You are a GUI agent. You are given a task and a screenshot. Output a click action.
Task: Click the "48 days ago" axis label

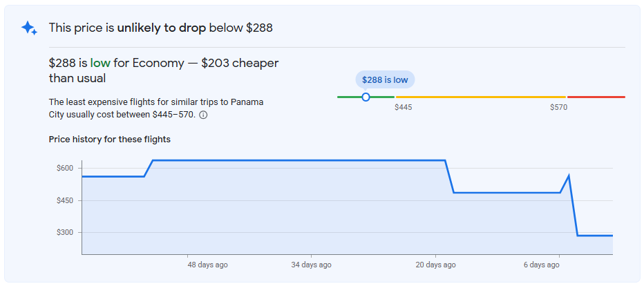pyautogui.click(x=207, y=265)
